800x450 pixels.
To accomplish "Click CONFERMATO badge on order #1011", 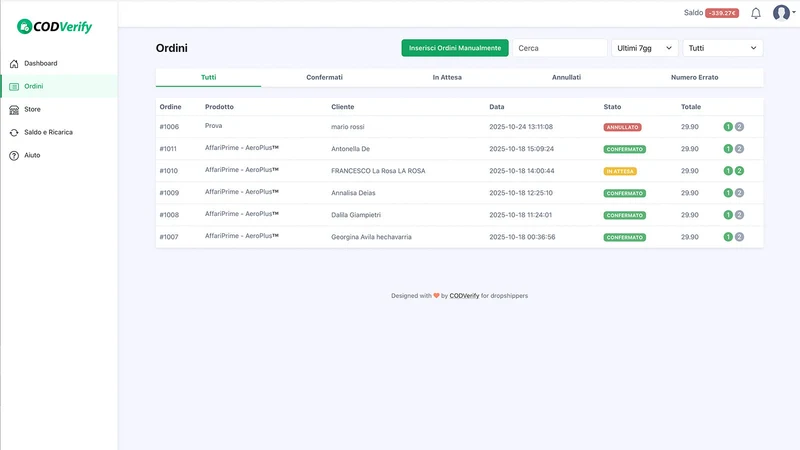I will click(x=624, y=149).
